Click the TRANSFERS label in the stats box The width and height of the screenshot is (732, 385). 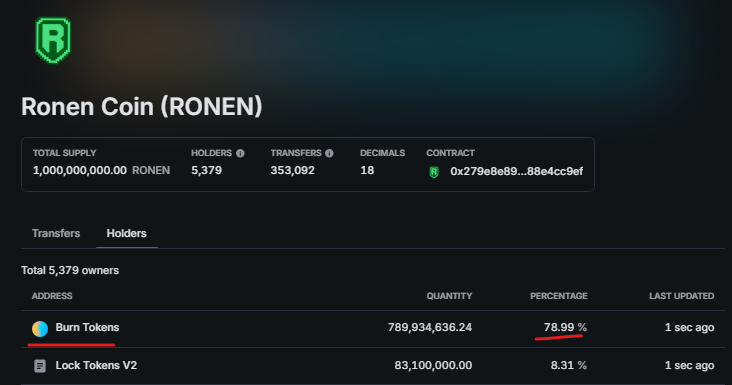pos(296,153)
